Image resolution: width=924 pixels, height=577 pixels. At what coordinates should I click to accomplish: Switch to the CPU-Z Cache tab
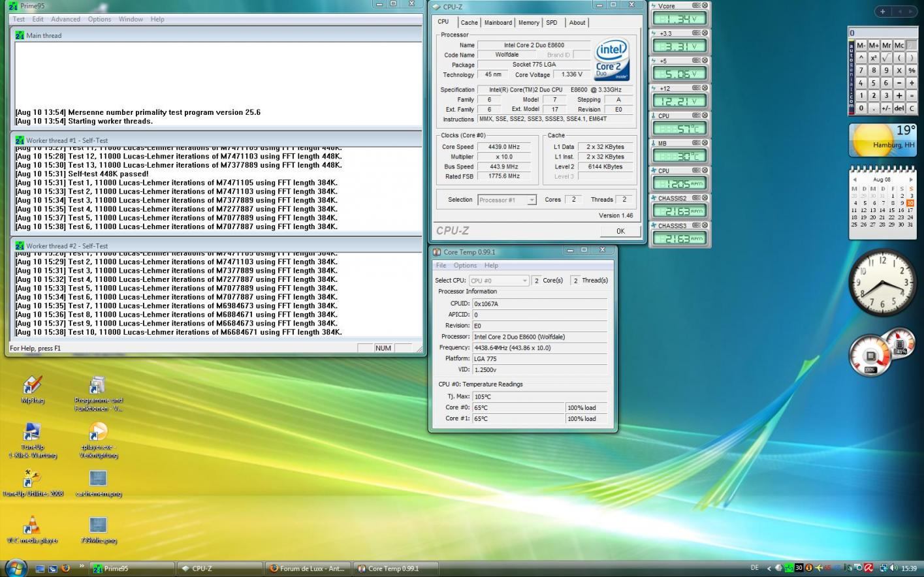point(470,22)
